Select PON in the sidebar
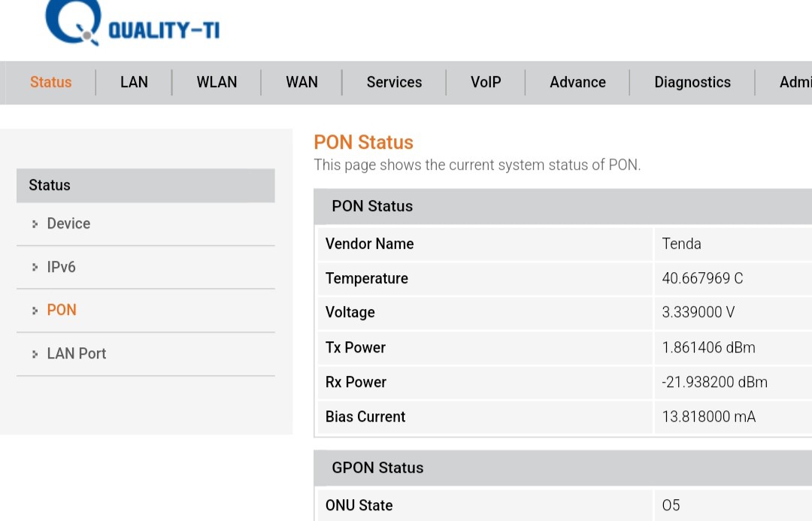The image size is (812, 521). coord(62,310)
